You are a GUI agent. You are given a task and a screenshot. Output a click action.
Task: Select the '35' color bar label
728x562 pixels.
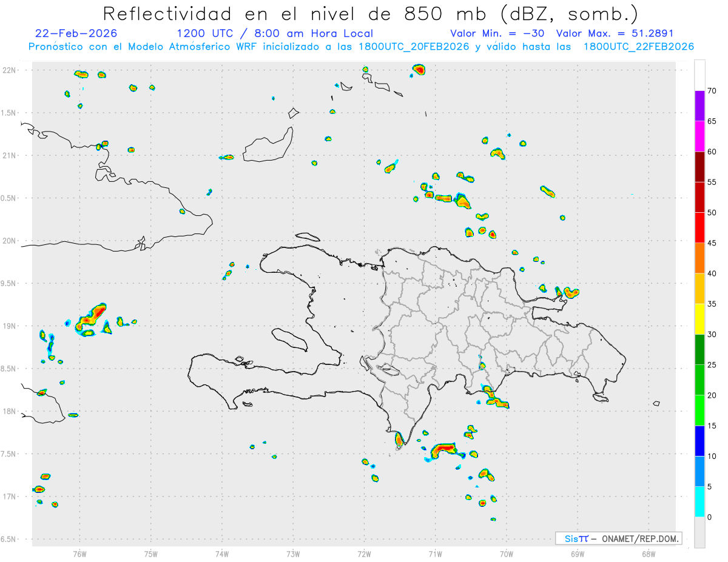click(x=712, y=304)
